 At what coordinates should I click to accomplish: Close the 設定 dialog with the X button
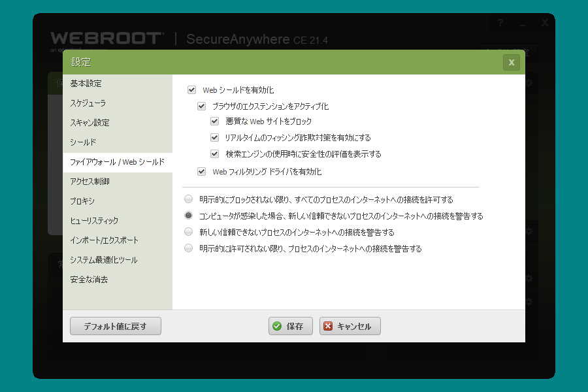point(511,62)
